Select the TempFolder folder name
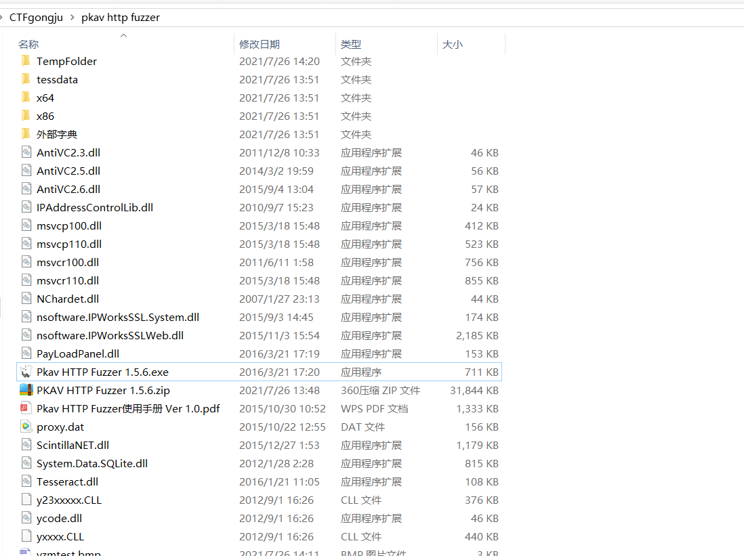This screenshot has width=744, height=560. coord(66,61)
